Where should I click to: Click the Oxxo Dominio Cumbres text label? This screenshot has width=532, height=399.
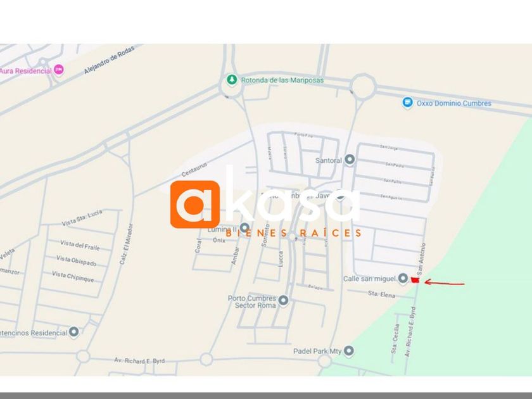[x=453, y=103]
